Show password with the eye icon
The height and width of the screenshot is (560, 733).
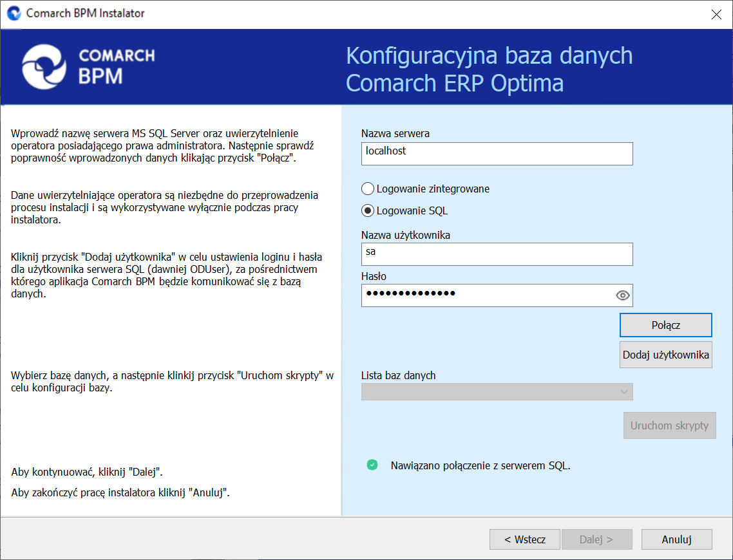(x=623, y=295)
